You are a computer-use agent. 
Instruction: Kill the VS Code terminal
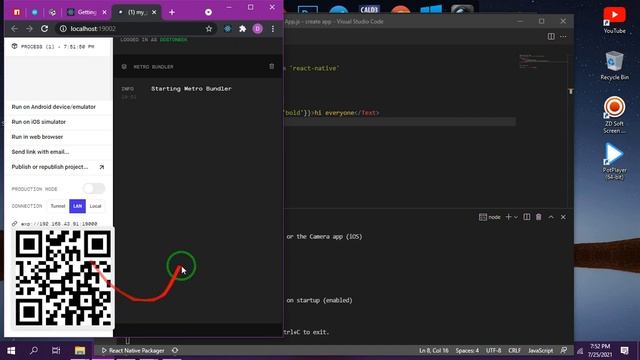[x=539, y=217]
